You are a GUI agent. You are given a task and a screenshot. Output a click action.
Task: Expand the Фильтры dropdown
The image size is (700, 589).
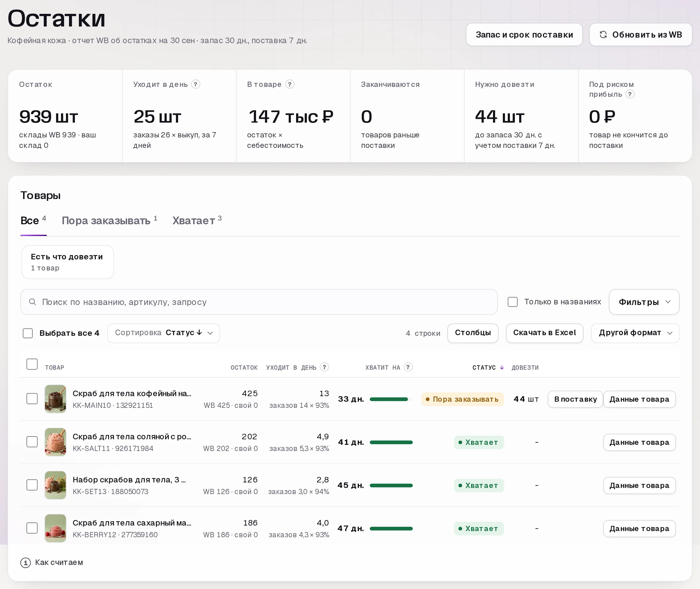tap(644, 302)
